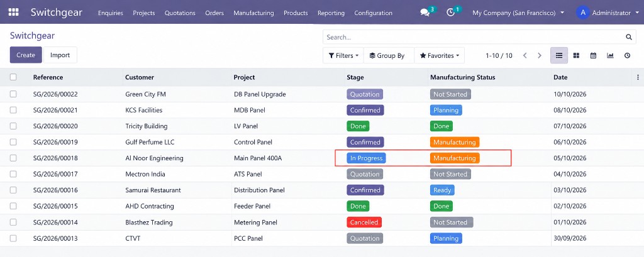The height and width of the screenshot is (257, 644).
Task: Open the Orders menu
Action: pos(214,13)
